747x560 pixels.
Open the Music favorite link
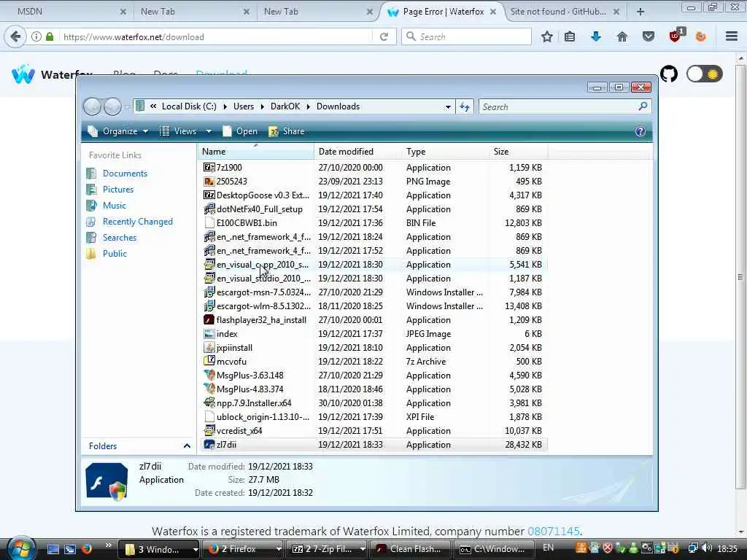[115, 206]
